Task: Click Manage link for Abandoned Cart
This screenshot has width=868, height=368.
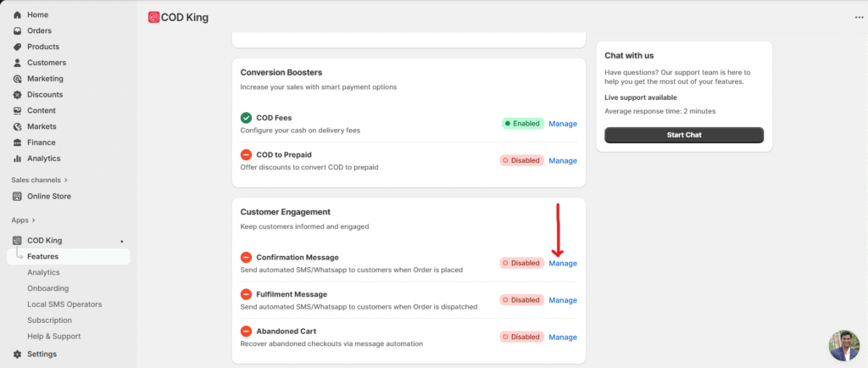Action: pyautogui.click(x=563, y=337)
